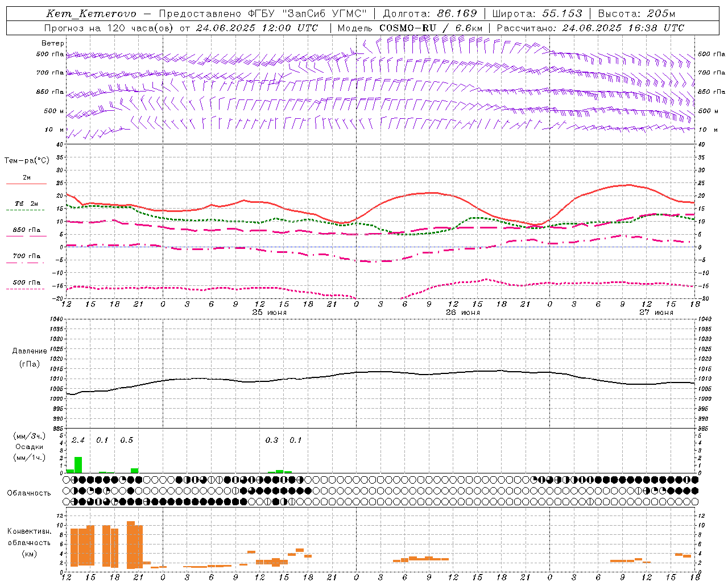728x582 pixels.
Task: Click the Тем-ра(°C) panel label
Action: pyautogui.click(x=27, y=161)
